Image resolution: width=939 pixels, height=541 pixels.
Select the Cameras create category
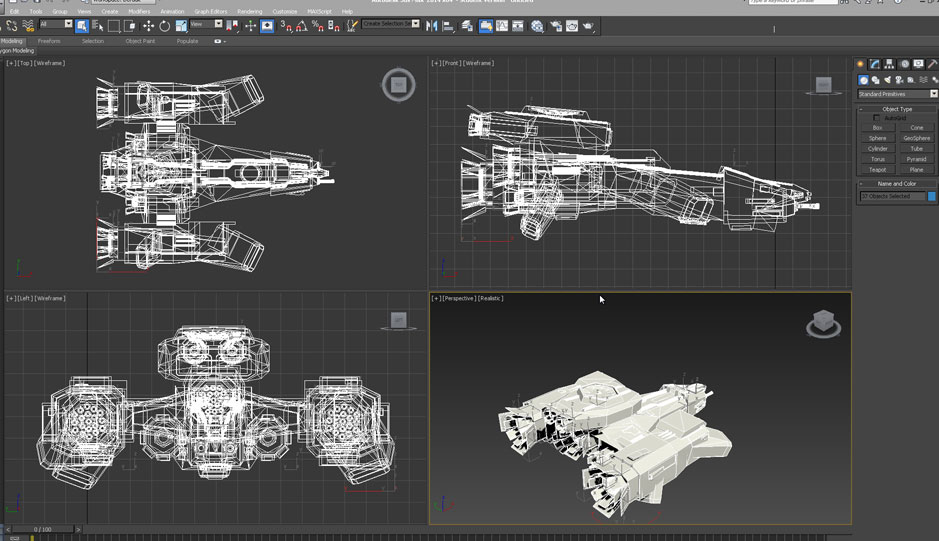(899, 80)
